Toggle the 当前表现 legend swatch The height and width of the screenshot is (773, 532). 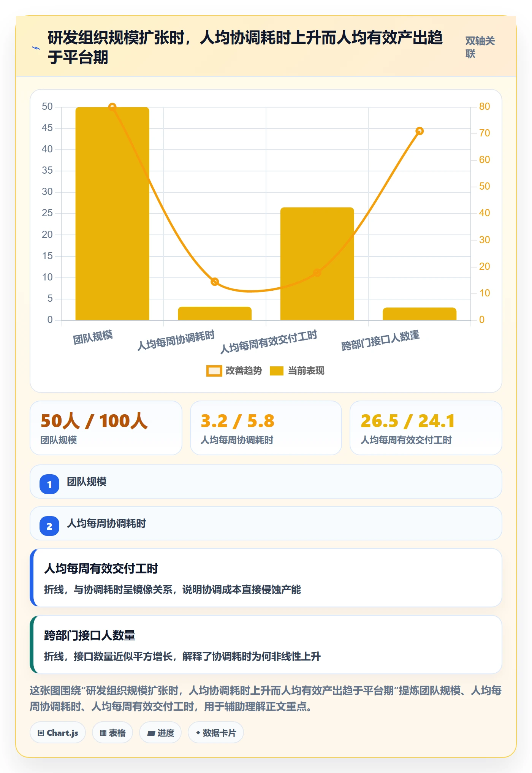click(x=277, y=371)
